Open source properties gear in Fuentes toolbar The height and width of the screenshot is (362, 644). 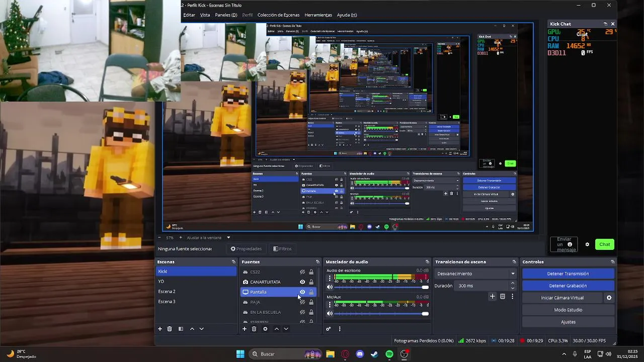point(265,329)
